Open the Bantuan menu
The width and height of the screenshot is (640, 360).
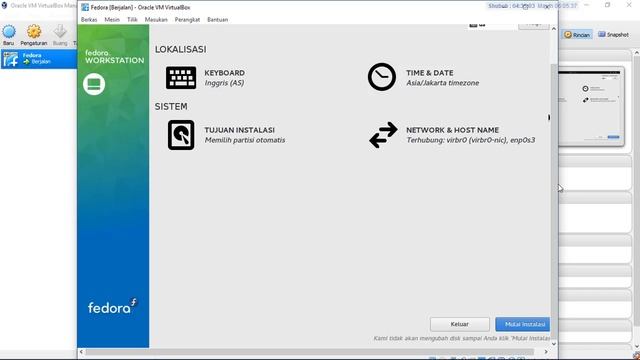click(x=218, y=20)
